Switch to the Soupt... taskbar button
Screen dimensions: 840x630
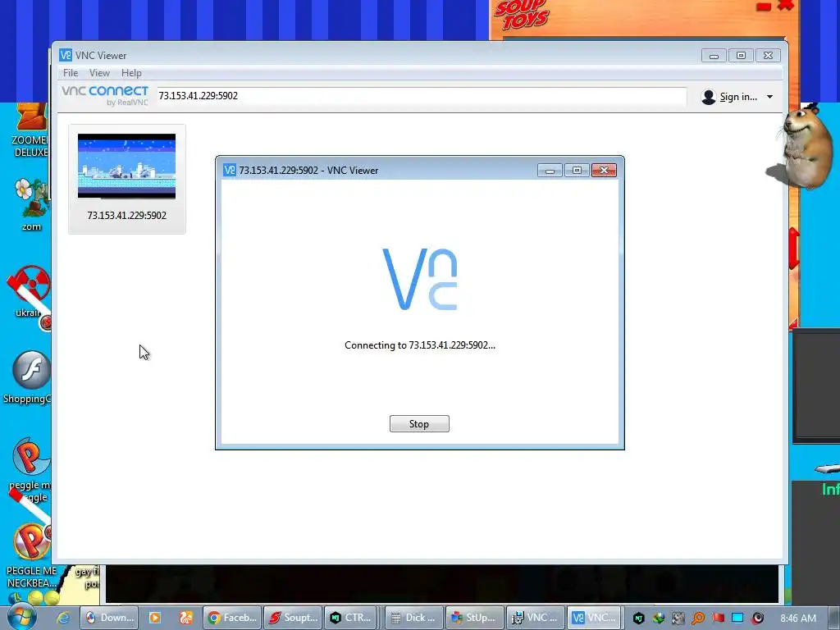coord(293,618)
